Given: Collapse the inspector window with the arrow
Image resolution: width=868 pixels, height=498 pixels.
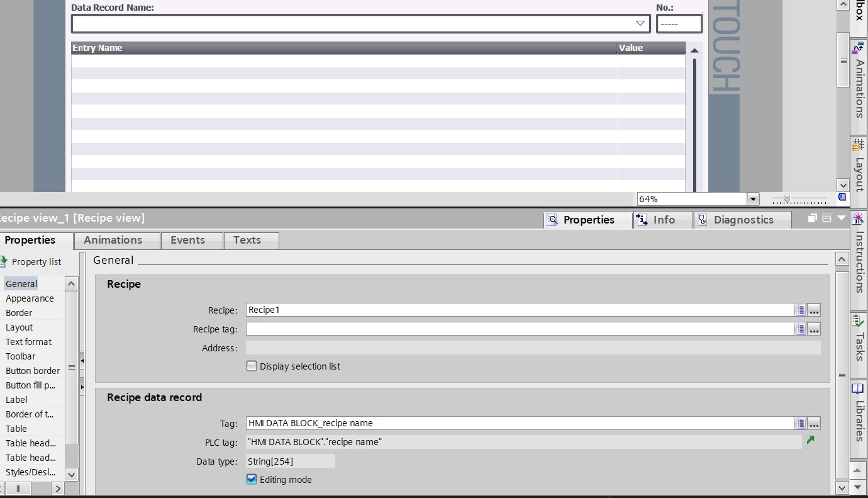Looking at the screenshot, I should (x=842, y=218).
